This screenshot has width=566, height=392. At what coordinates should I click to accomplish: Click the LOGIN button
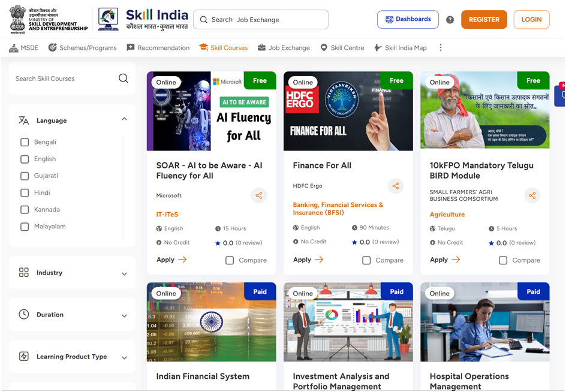pyautogui.click(x=531, y=20)
